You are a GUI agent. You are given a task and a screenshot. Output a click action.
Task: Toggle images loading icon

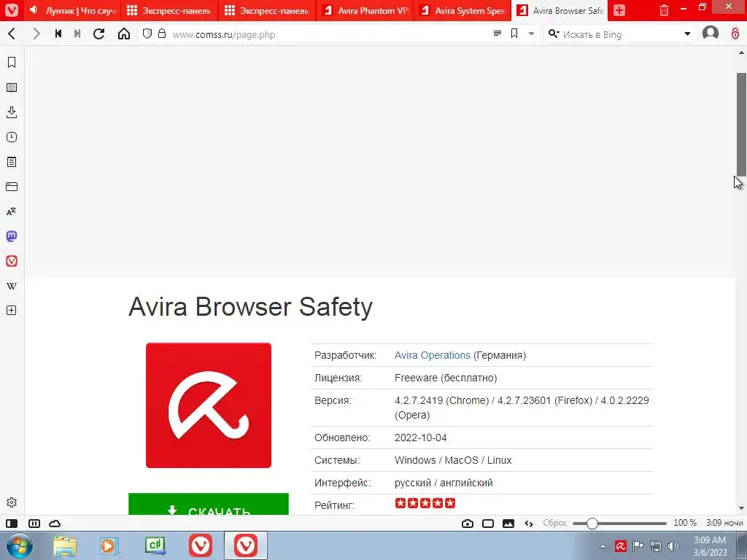508,524
